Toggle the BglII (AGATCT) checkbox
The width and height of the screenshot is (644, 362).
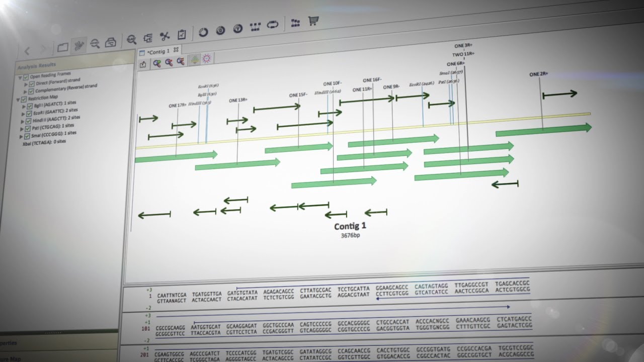30,107
